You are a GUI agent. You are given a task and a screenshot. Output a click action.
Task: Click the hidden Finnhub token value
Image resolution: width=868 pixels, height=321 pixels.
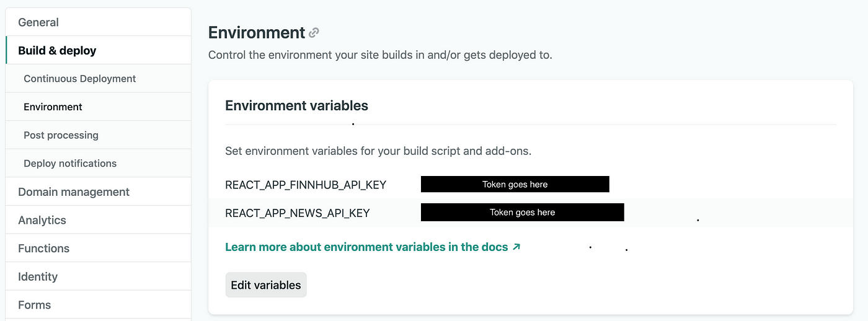pyautogui.click(x=515, y=184)
